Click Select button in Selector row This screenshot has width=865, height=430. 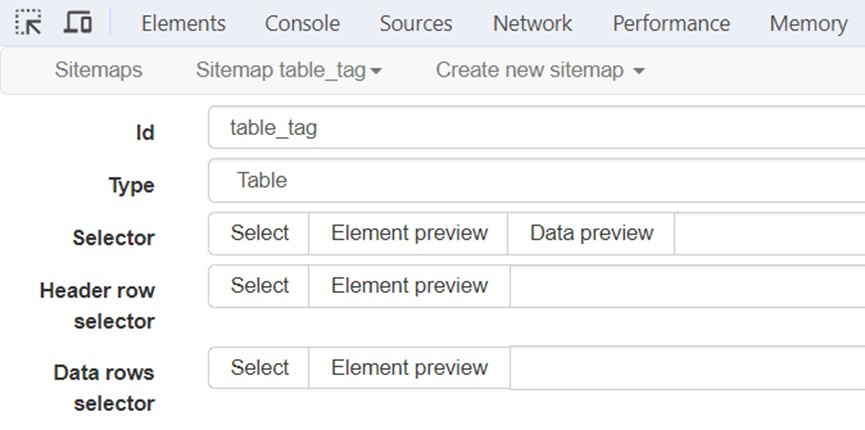click(x=259, y=233)
